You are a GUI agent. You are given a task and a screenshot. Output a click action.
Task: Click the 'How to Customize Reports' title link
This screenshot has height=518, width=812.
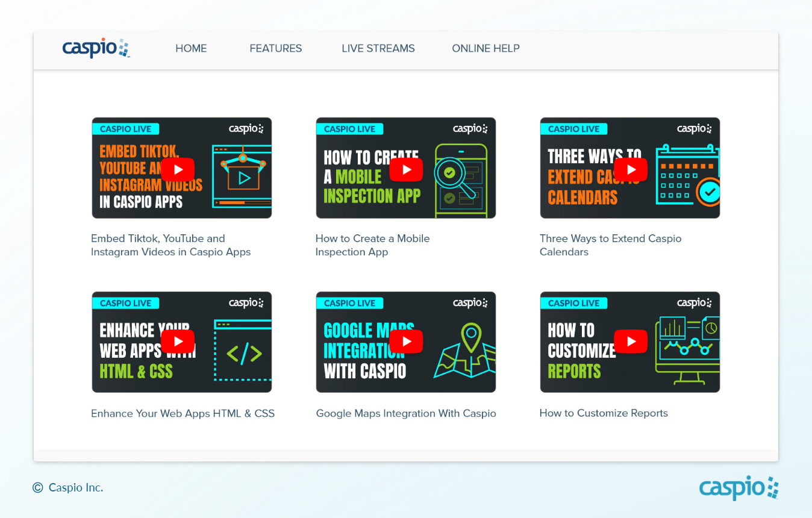[604, 413]
